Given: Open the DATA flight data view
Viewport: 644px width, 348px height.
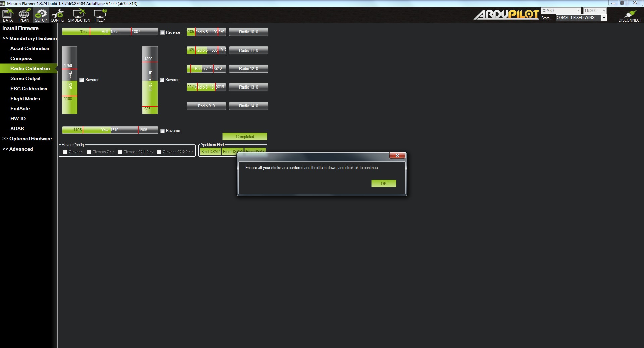Looking at the screenshot, I should 8,15.
